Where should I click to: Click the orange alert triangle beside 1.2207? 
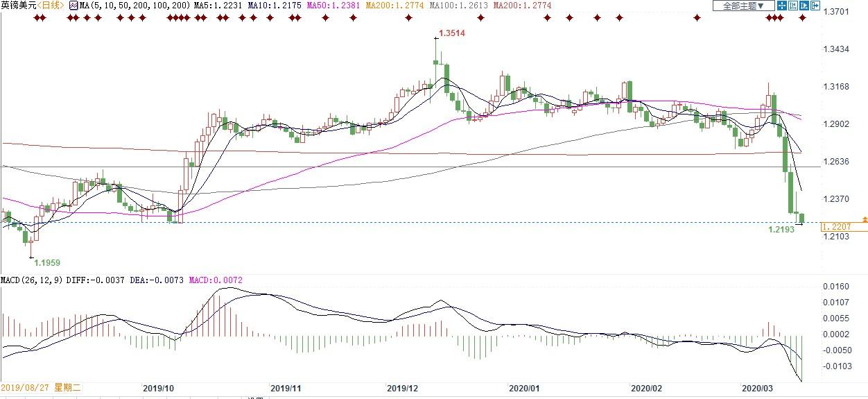[864, 220]
